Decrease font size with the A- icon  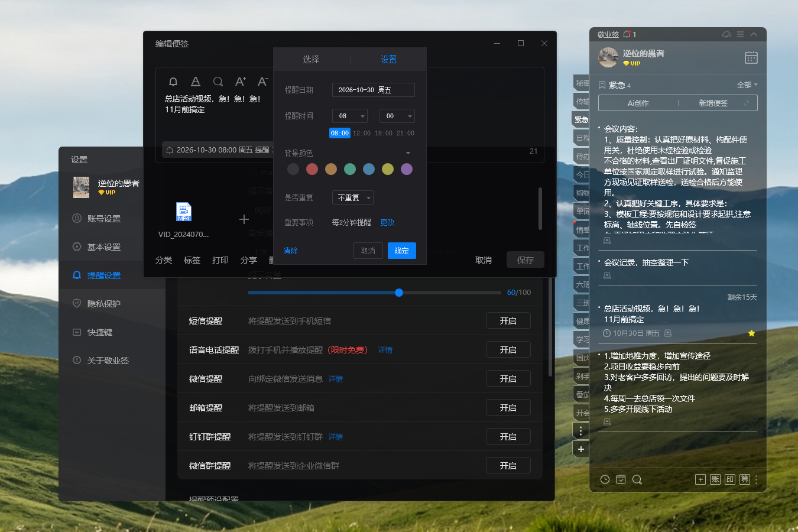(262, 82)
